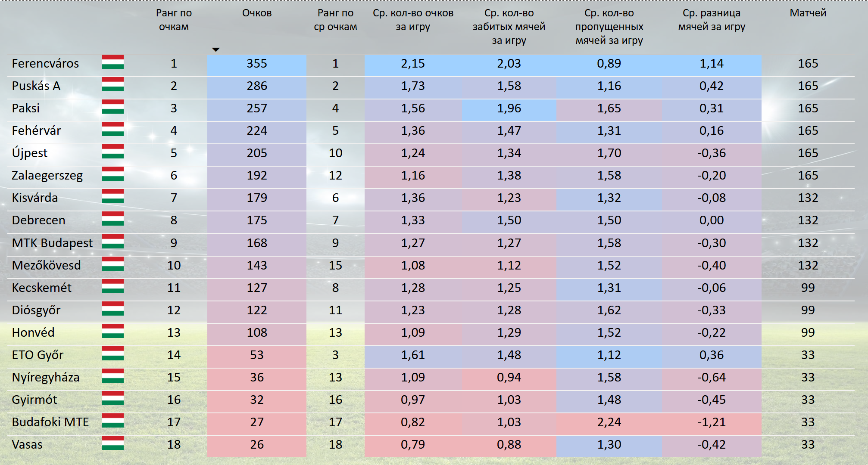Click the Hungarian flag beside Ferencváros
The width and height of the screenshot is (868, 465).
tap(113, 62)
